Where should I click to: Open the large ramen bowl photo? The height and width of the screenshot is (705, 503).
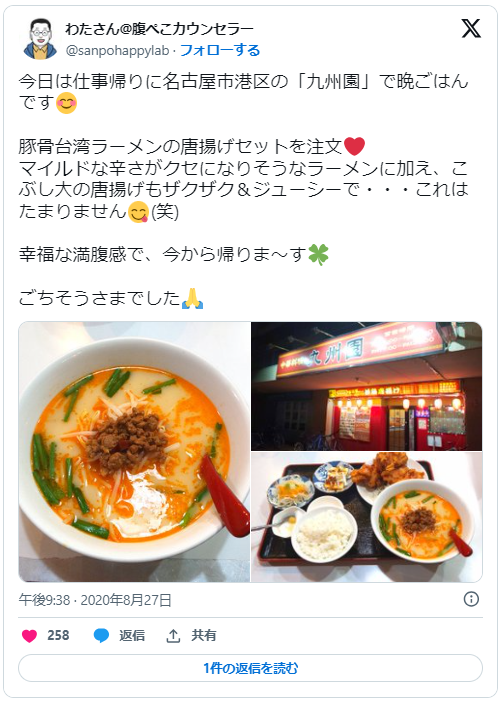(x=134, y=452)
